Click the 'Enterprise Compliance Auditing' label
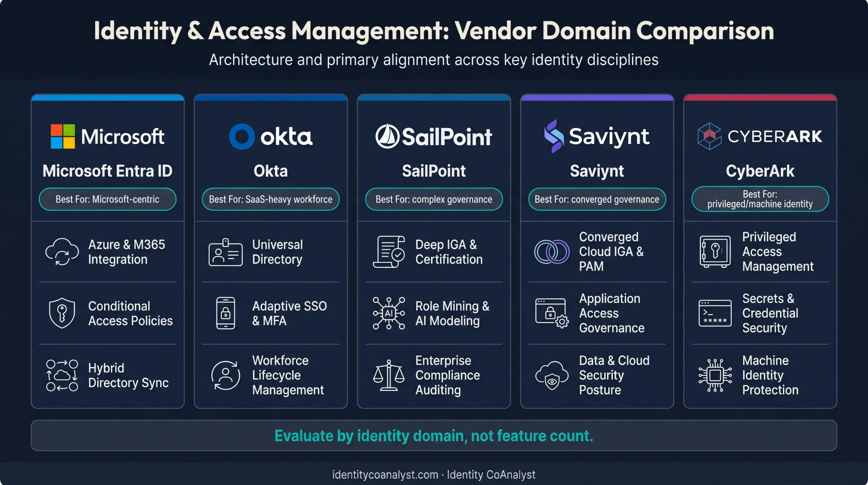Viewport: 868px width, 485px height. pyautogui.click(x=448, y=375)
